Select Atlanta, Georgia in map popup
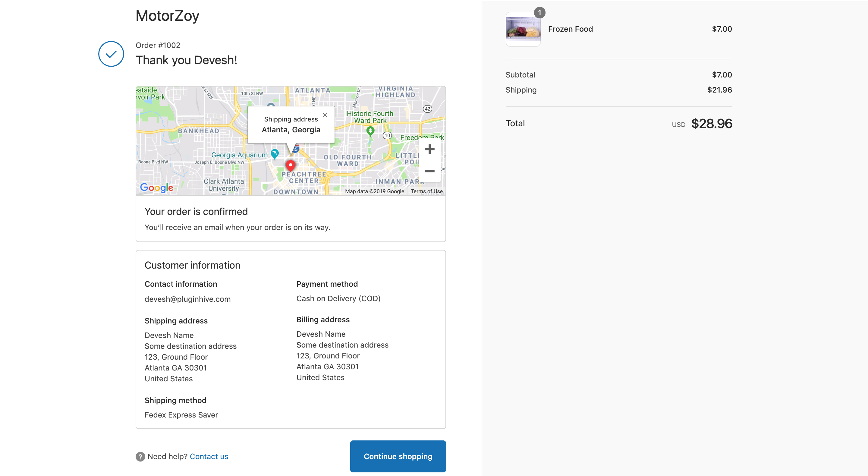868x476 pixels. (291, 130)
